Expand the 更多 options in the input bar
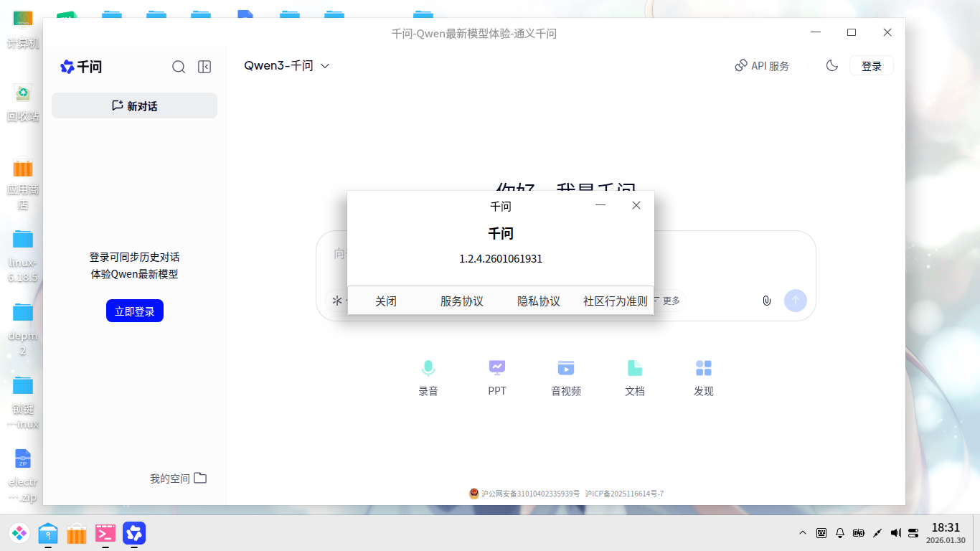Image resolution: width=980 pixels, height=551 pixels. (671, 301)
